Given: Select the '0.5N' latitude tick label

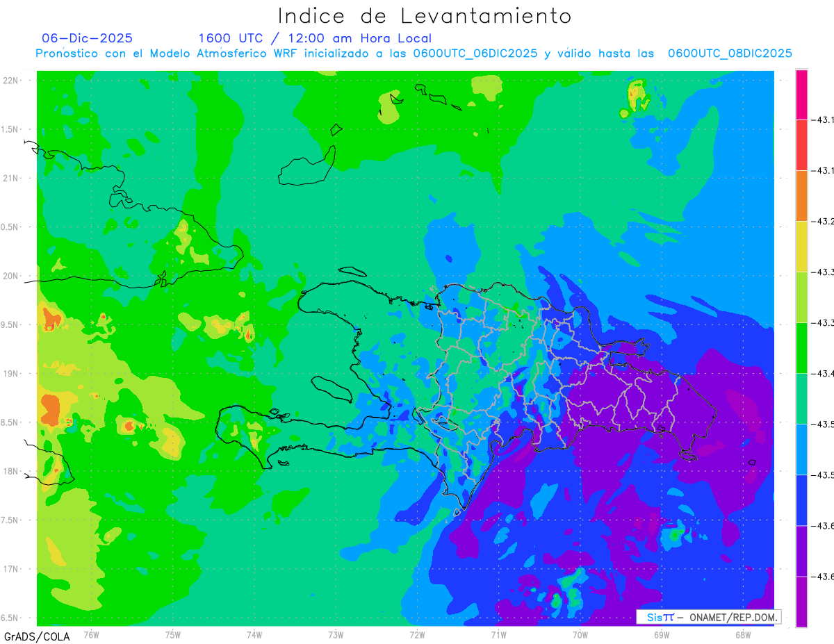Looking at the screenshot, I should click(x=9, y=227).
